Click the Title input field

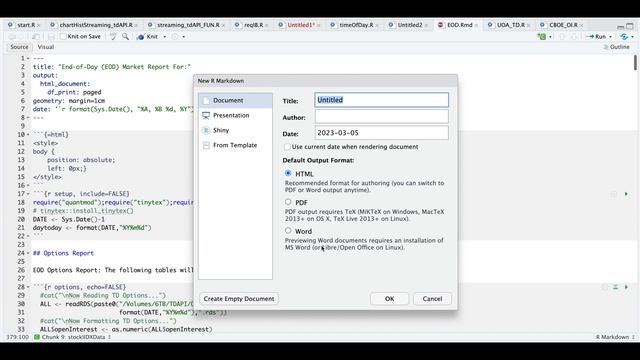tap(382, 100)
